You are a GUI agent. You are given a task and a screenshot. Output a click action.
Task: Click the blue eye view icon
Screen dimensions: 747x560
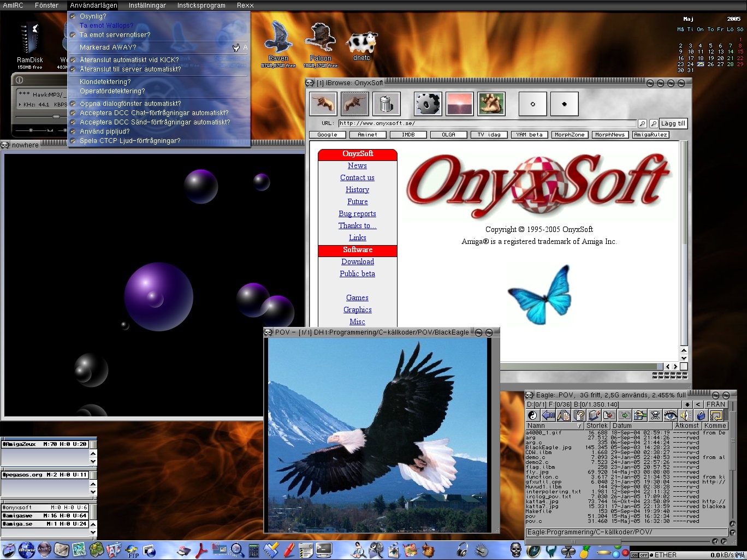point(671,416)
